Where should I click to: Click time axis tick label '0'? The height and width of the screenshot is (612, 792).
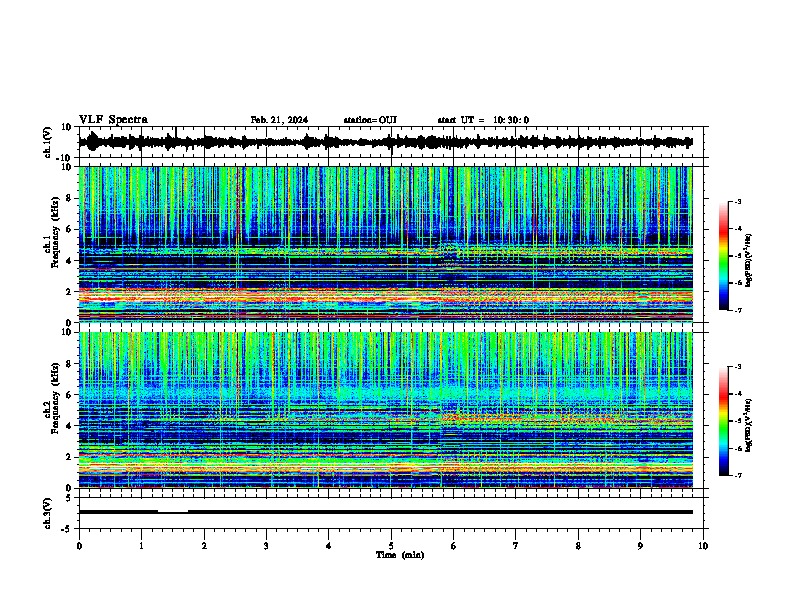pos(79,546)
